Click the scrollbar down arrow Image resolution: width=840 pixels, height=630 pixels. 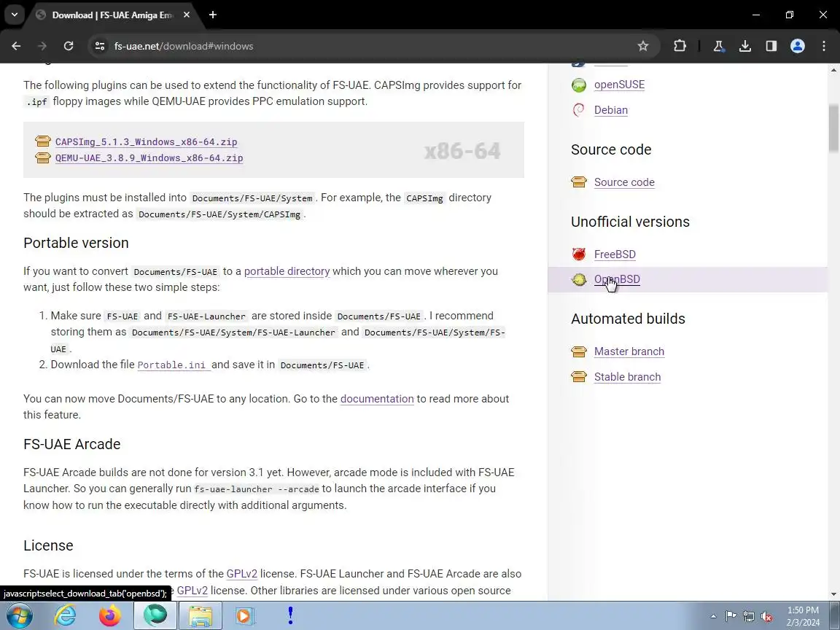pos(833,594)
